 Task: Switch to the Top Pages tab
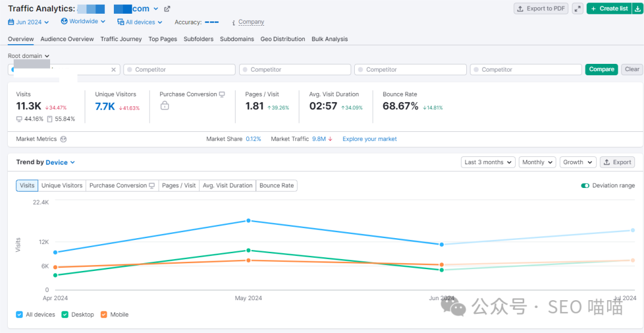pyautogui.click(x=162, y=39)
